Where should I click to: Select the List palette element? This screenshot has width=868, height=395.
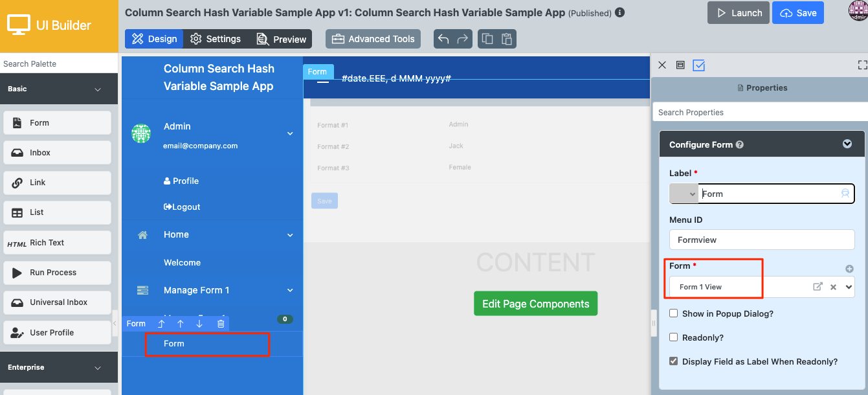pyautogui.click(x=57, y=212)
